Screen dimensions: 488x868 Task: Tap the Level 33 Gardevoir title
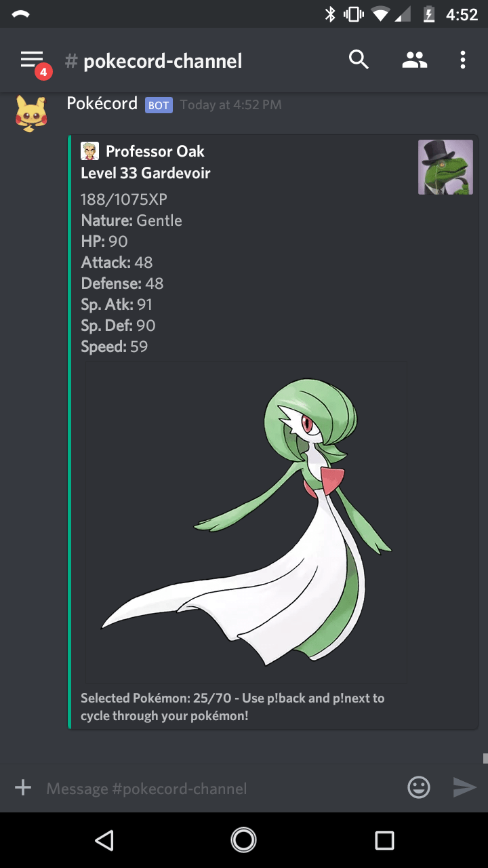[146, 173]
